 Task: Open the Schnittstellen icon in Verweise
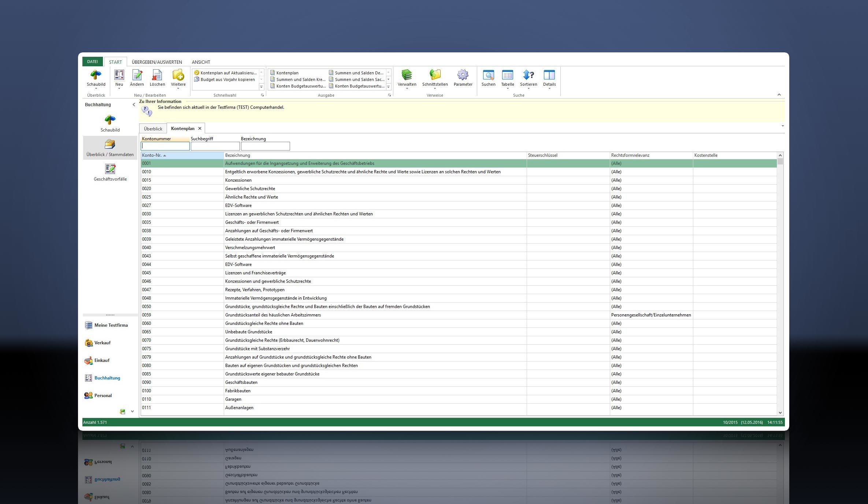click(x=435, y=75)
